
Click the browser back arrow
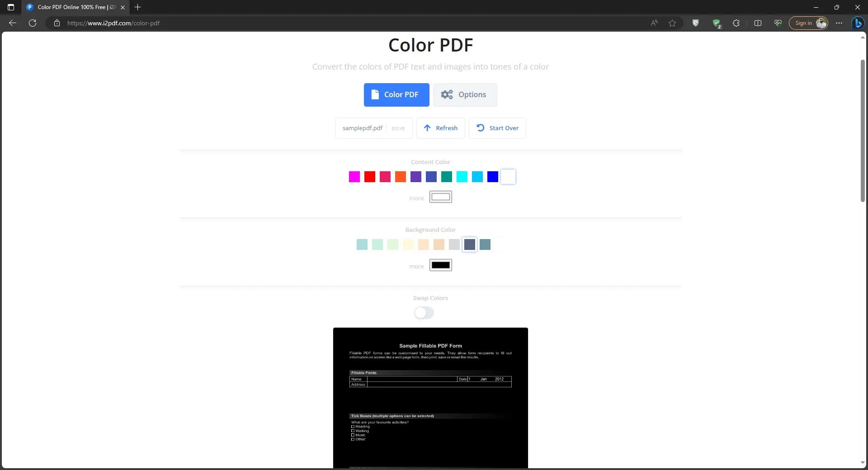tap(12, 23)
